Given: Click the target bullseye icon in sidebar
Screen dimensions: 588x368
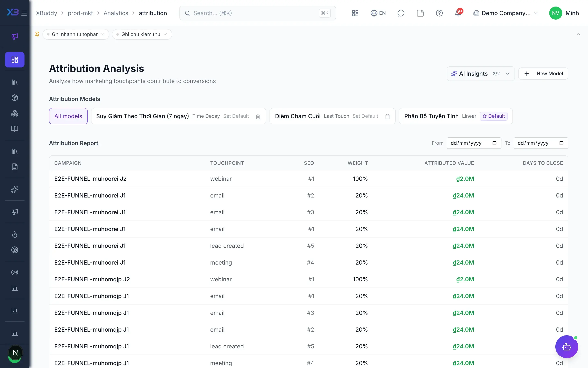Looking at the screenshot, I should [14, 250].
